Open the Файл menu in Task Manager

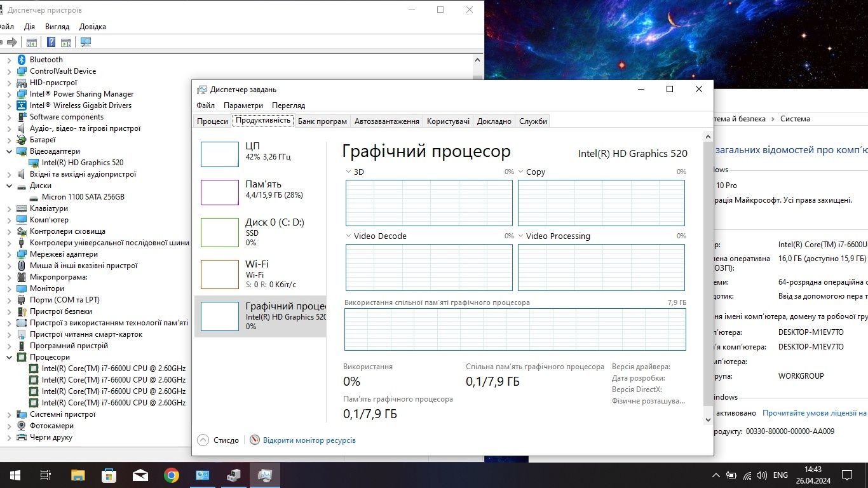[x=205, y=105]
